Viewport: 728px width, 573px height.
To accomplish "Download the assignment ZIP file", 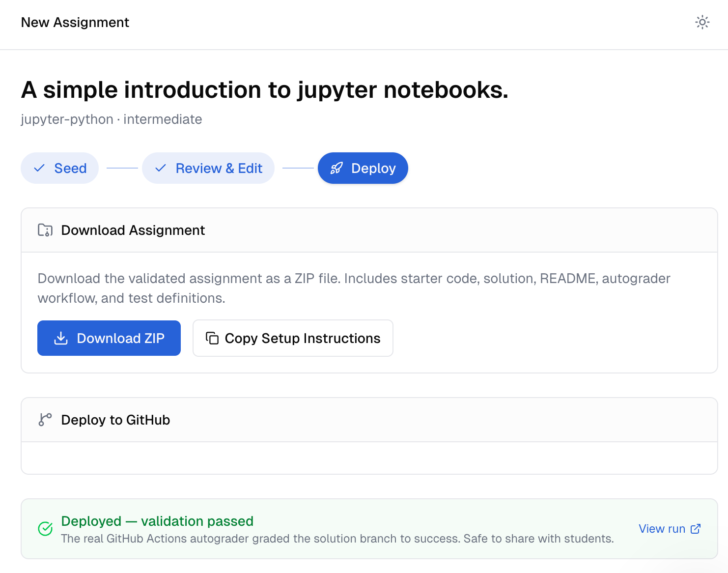I will (109, 338).
